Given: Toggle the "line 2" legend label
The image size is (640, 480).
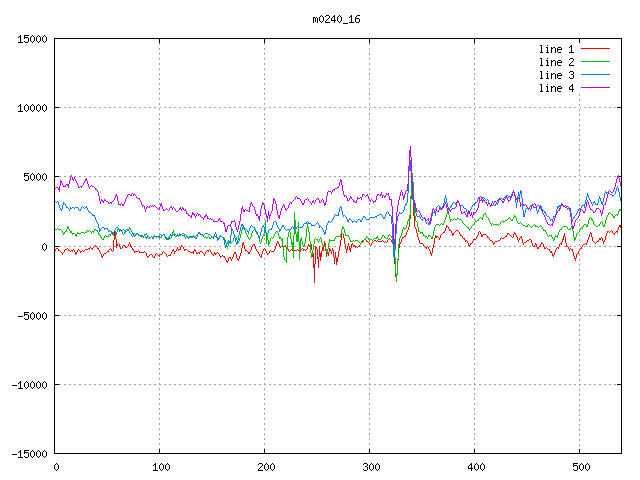Looking at the screenshot, I should 557,62.
